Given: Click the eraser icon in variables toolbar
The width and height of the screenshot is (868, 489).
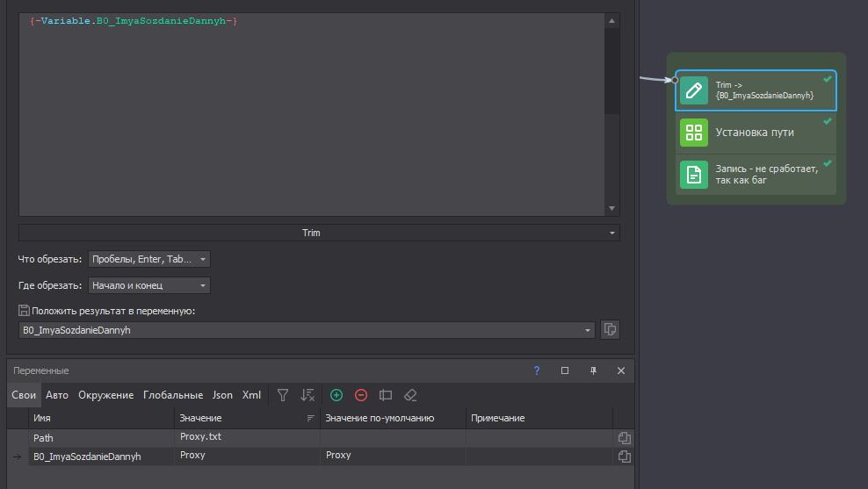Looking at the screenshot, I should [x=409, y=395].
